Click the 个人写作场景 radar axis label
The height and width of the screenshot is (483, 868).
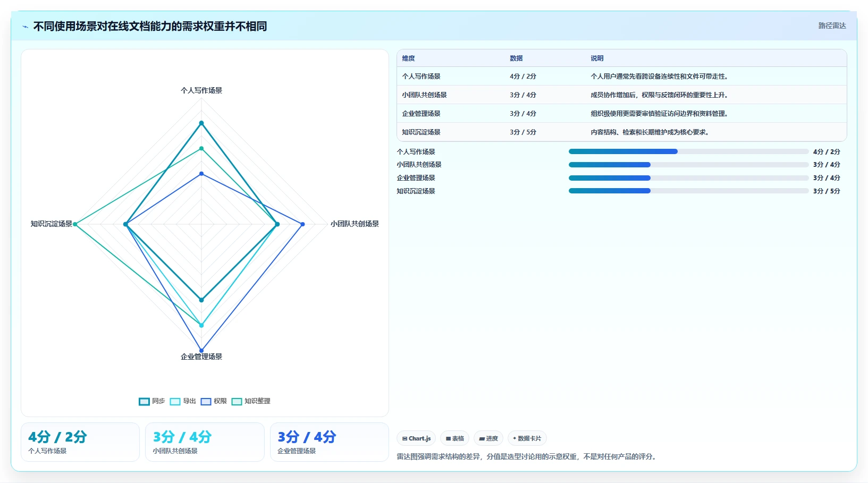pos(201,90)
